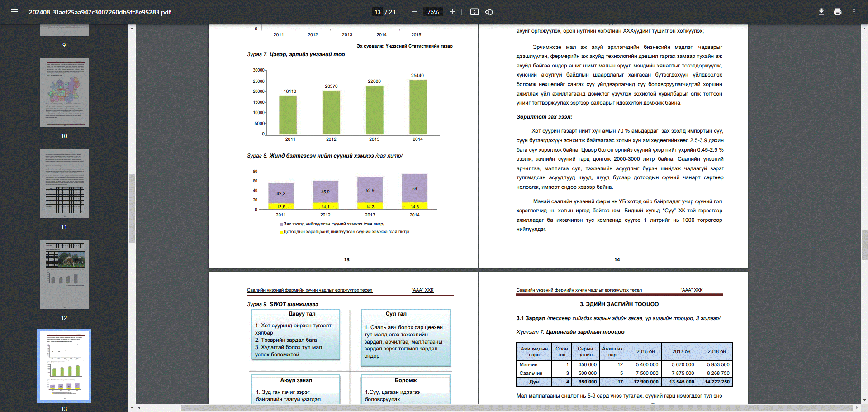The height and width of the screenshot is (412, 868).
Task: Click the 'Сул тал' box heading
Action: coord(396,314)
